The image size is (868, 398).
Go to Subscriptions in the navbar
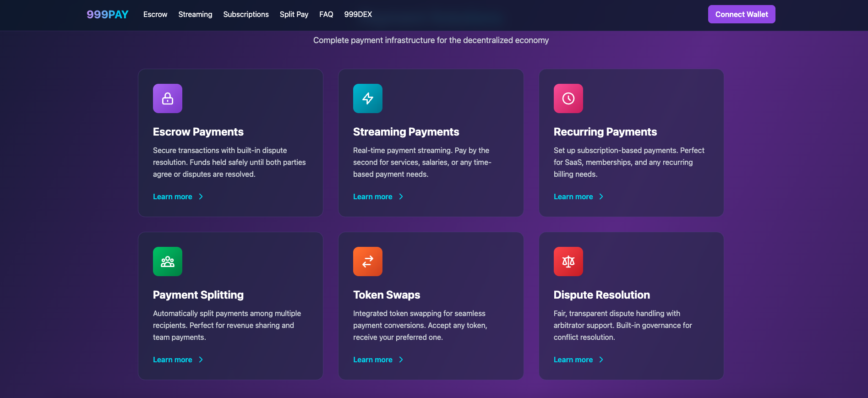pyautogui.click(x=246, y=14)
